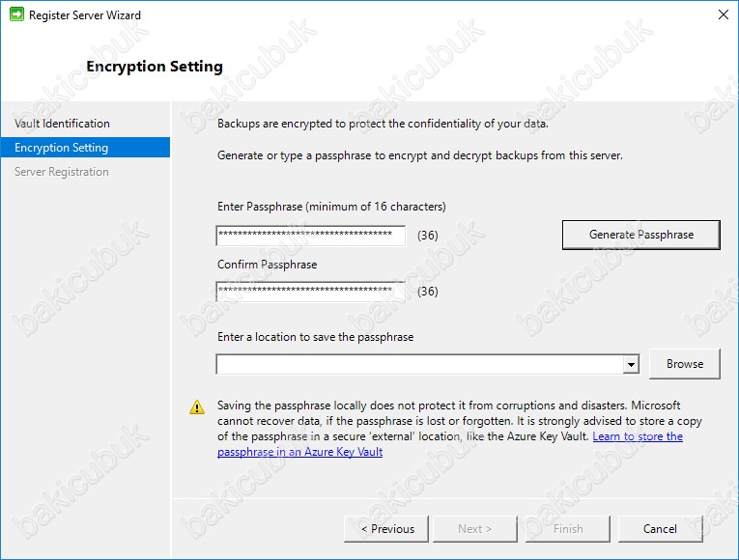Click 'Enter Passphrase (minimum of 16 characters)' label
Viewport: 739px width, 560px height.
[331, 207]
